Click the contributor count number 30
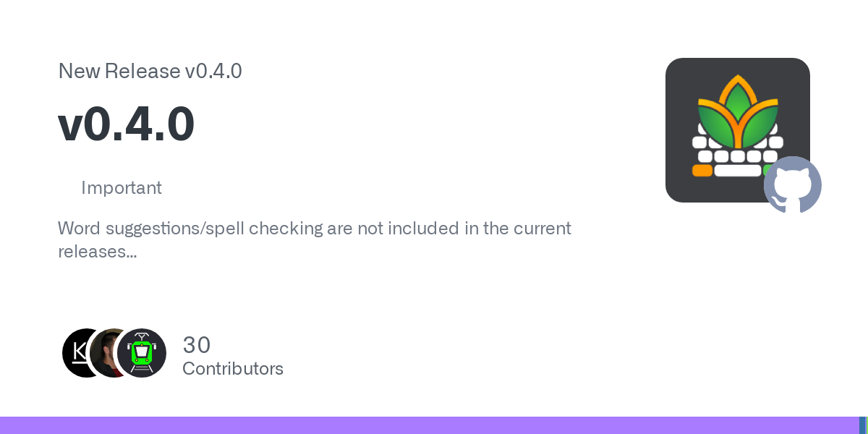868x434 pixels. pos(196,345)
